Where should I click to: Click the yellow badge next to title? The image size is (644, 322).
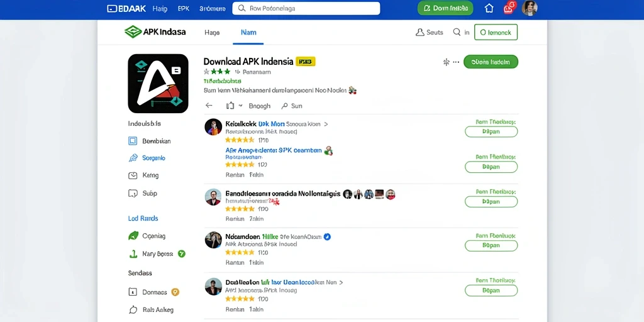pyautogui.click(x=305, y=62)
